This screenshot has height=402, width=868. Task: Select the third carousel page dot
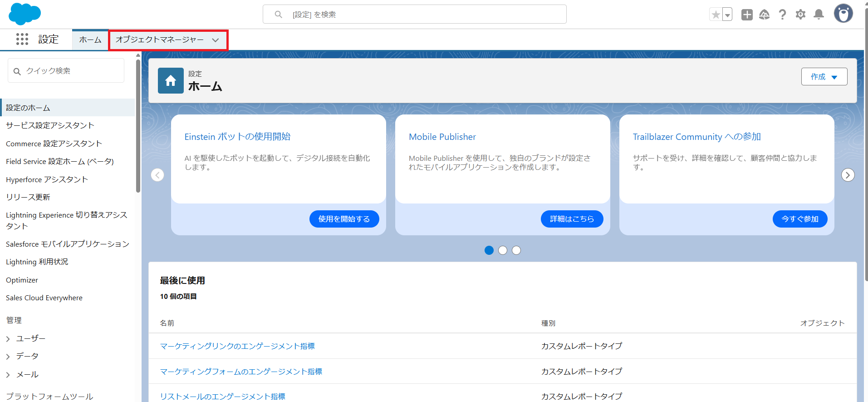click(516, 250)
